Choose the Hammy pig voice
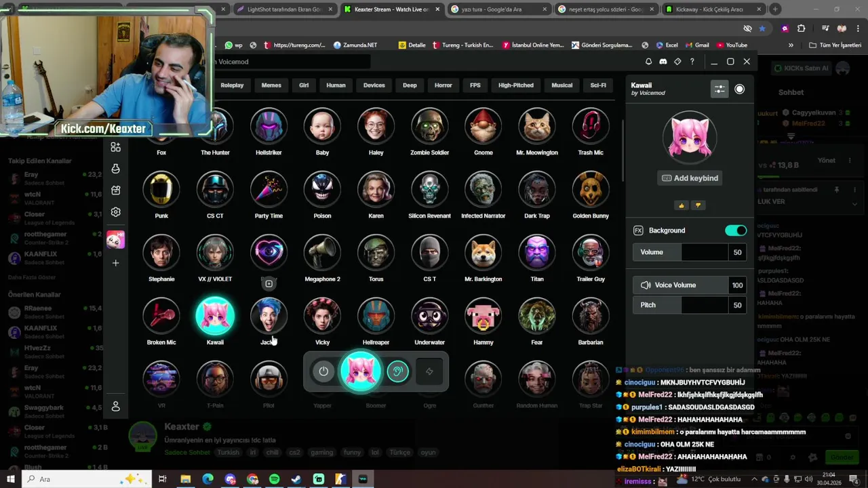The width and height of the screenshot is (868, 488). [483, 316]
